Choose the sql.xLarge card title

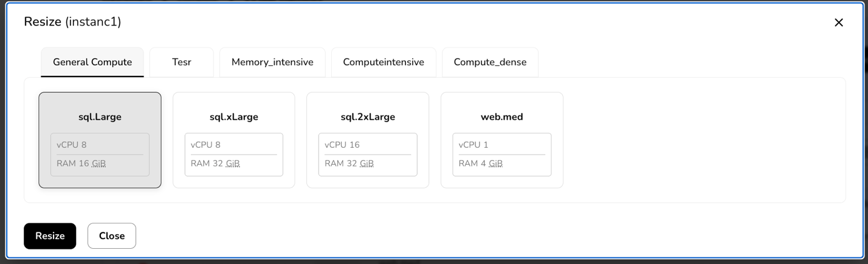coord(234,117)
